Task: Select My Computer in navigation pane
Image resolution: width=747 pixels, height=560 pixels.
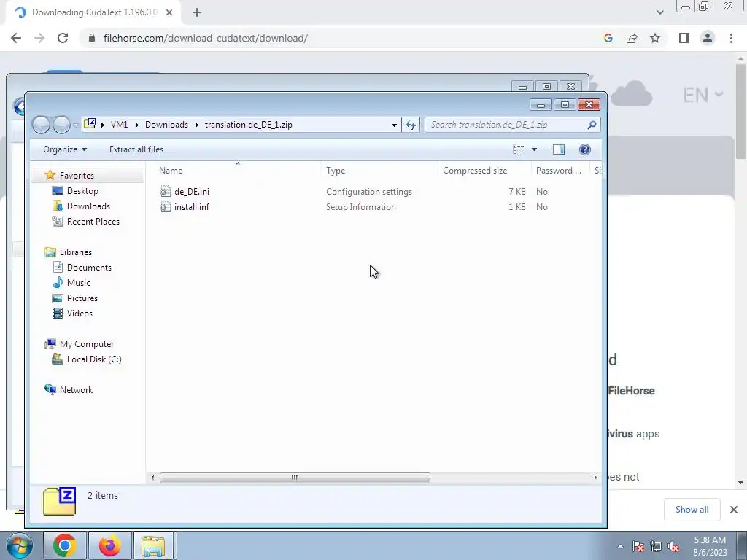Action: click(x=87, y=344)
